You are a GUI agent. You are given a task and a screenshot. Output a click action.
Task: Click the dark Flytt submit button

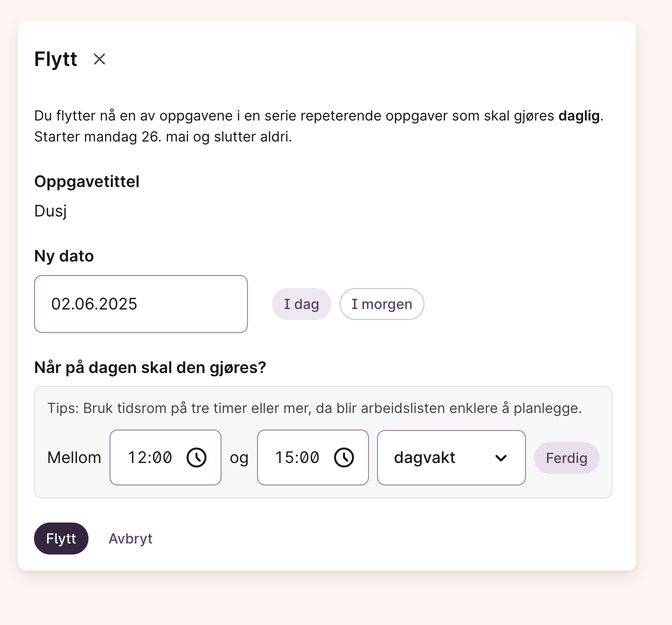pyautogui.click(x=61, y=538)
